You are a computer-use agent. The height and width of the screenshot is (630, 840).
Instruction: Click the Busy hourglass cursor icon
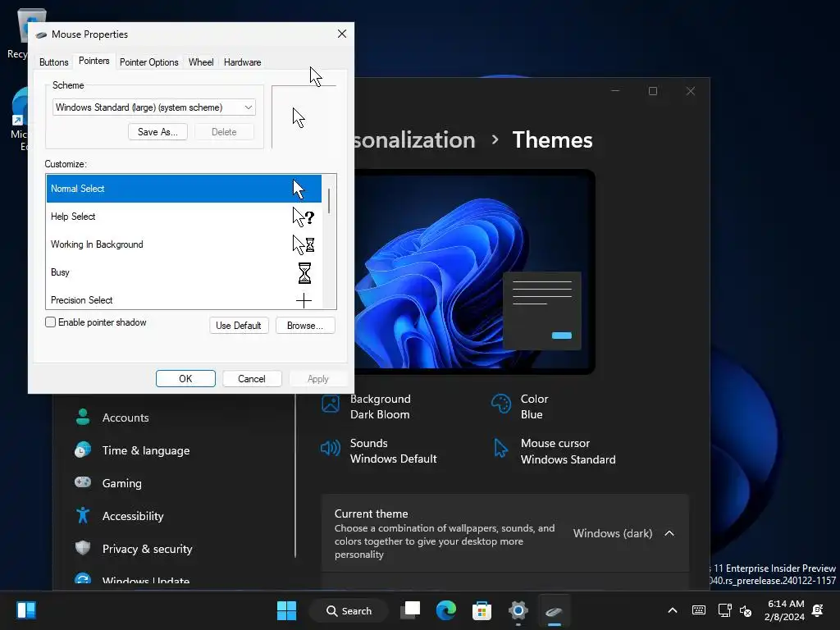[x=304, y=272]
